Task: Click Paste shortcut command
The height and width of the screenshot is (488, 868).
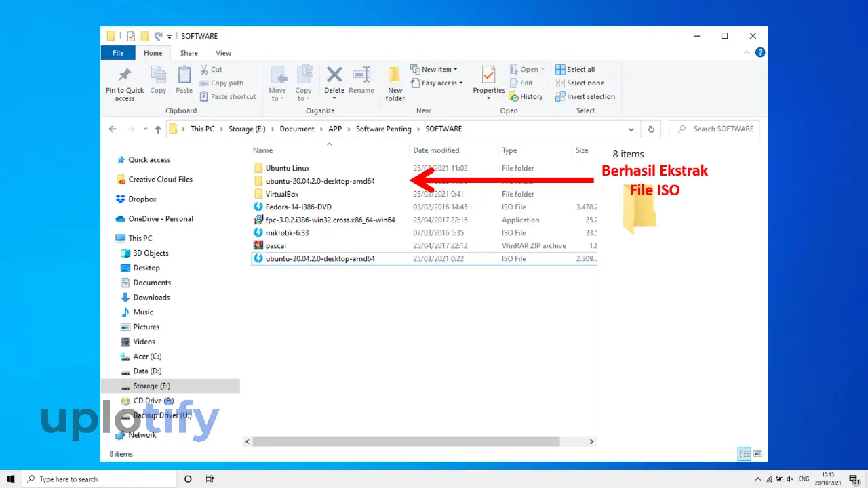Action: tap(229, 96)
